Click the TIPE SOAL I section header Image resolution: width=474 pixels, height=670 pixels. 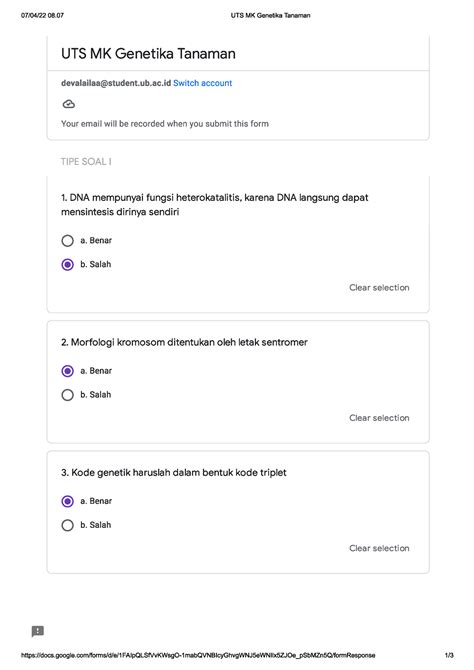[x=86, y=162]
